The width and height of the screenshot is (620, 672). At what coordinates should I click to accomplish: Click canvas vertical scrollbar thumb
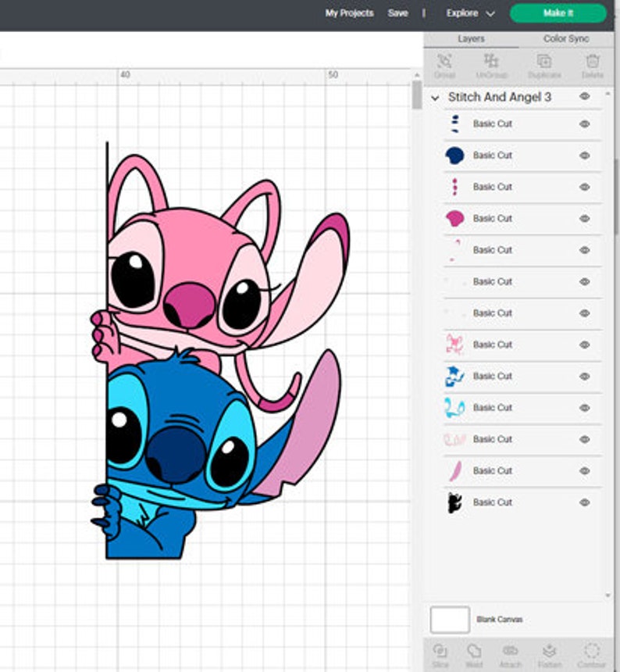[x=417, y=95]
